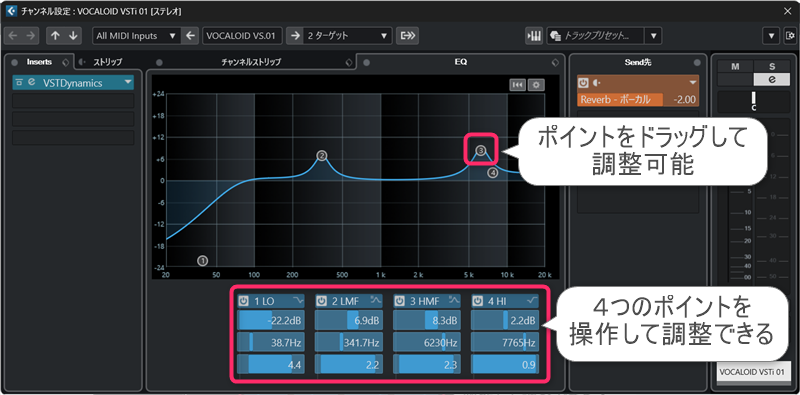Mute channel with M button
The height and width of the screenshot is (395, 800).
point(735,67)
